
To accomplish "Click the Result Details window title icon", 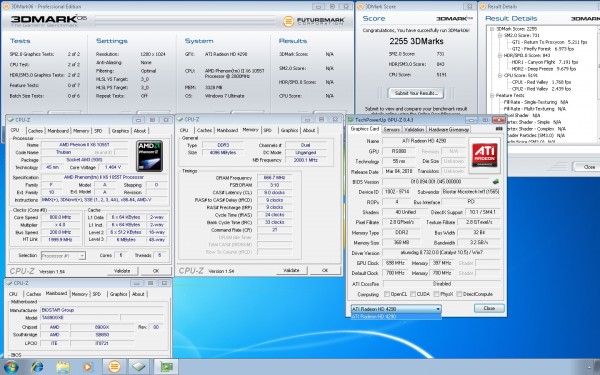I will (x=483, y=6).
